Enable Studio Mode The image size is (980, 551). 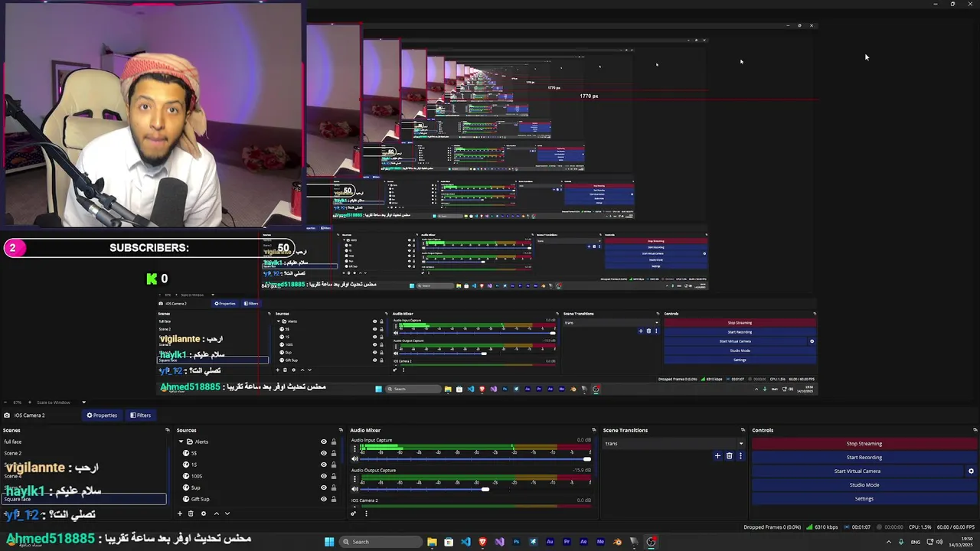coord(864,485)
